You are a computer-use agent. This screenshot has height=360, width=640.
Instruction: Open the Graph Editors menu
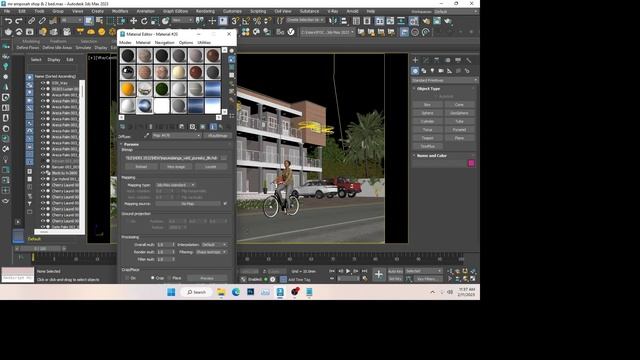(176, 11)
